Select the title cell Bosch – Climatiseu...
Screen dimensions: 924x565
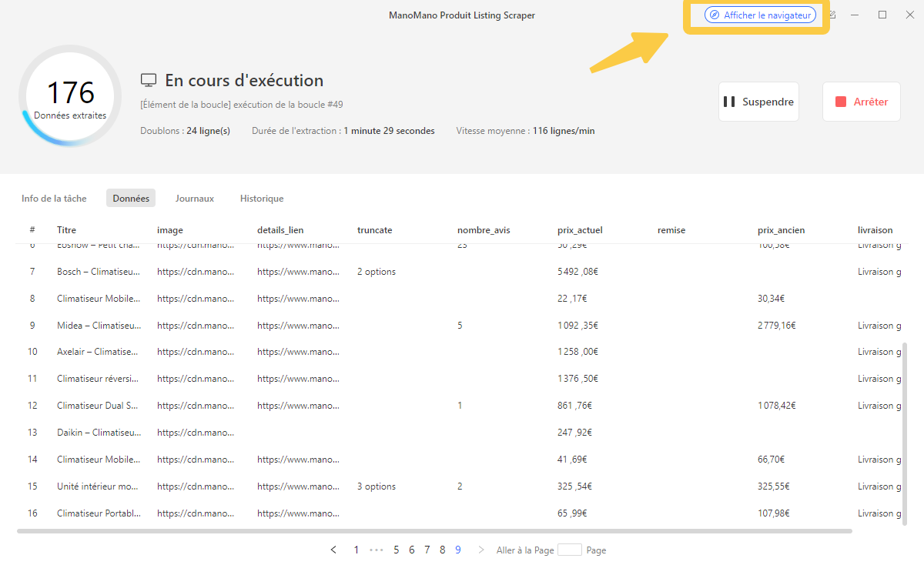pyautogui.click(x=99, y=272)
